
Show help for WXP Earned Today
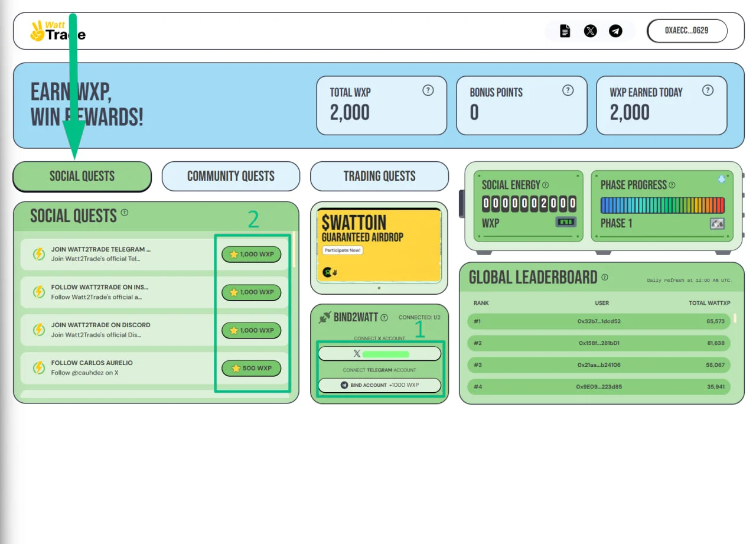pos(708,90)
